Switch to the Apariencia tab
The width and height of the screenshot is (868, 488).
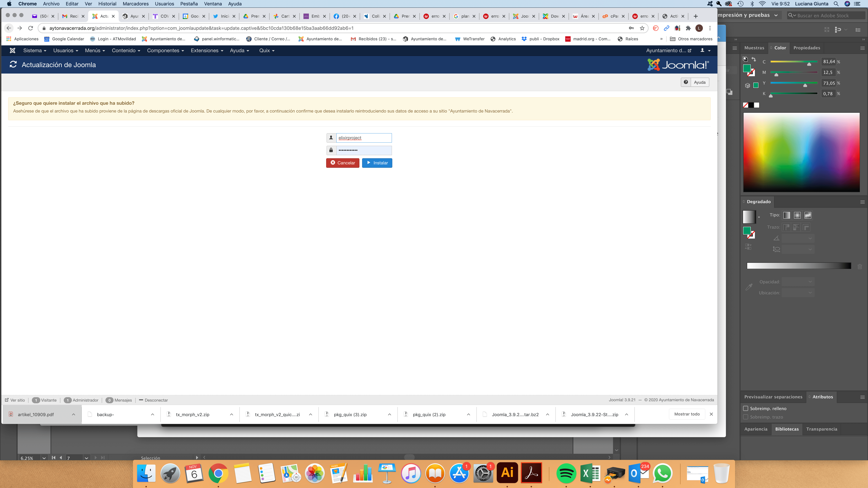pos(756,429)
